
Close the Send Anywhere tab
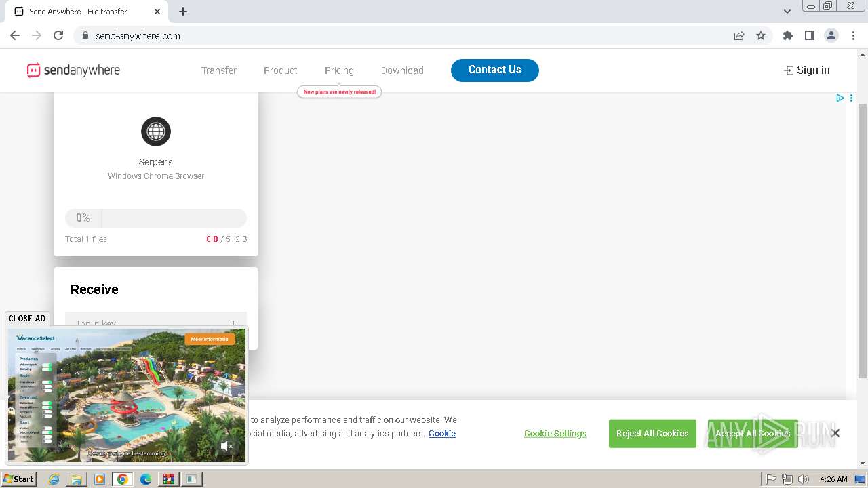157,12
